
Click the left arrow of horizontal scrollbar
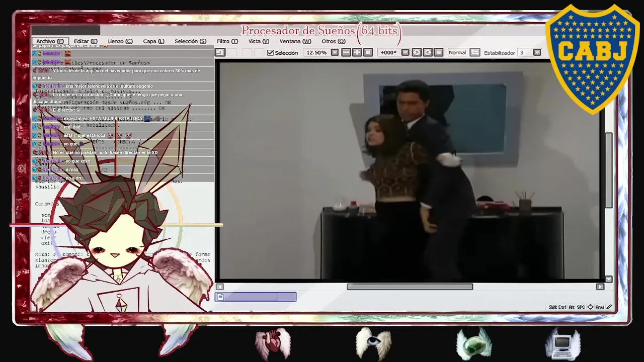[x=220, y=287]
